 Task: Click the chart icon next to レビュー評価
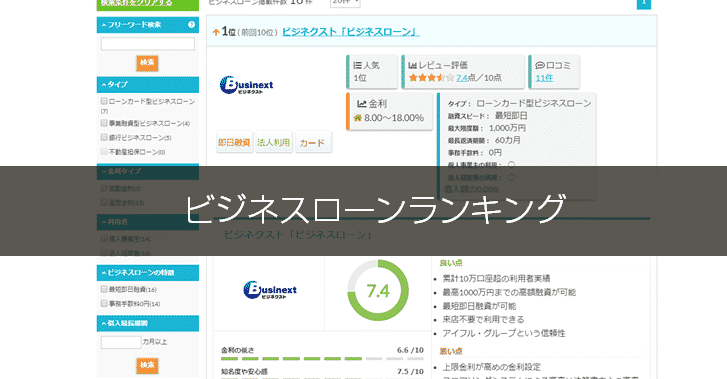pos(413,65)
